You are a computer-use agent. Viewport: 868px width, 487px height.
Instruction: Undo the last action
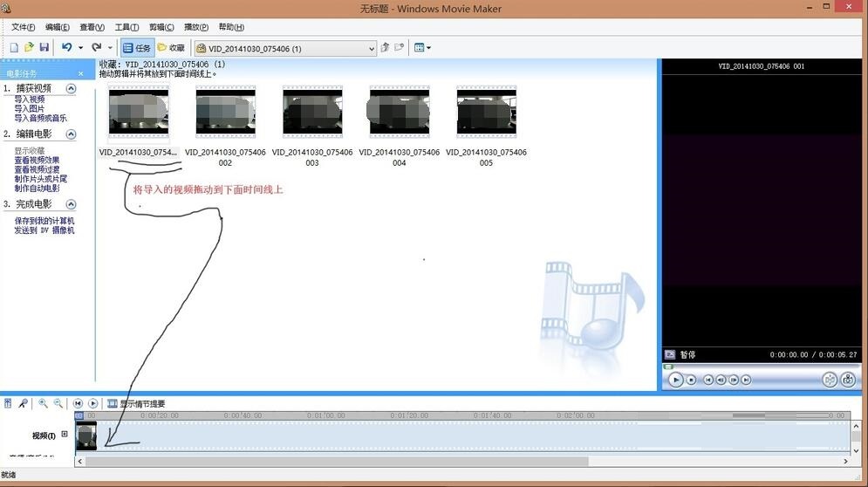coord(66,48)
